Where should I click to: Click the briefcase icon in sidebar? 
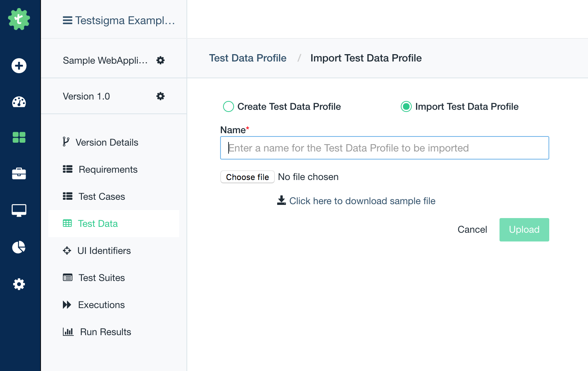pos(19,173)
